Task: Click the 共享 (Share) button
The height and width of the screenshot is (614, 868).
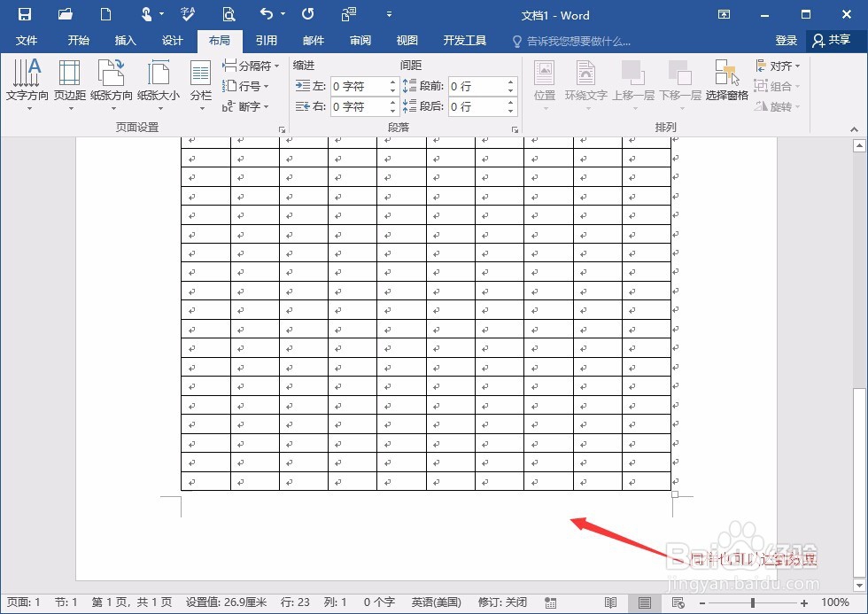Action: (x=838, y=40)
